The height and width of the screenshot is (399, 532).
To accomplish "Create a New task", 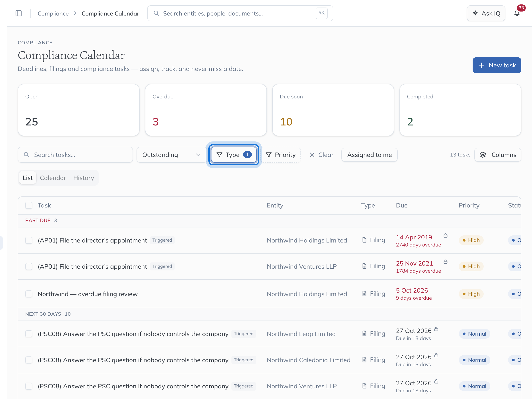I will [497, 65].
